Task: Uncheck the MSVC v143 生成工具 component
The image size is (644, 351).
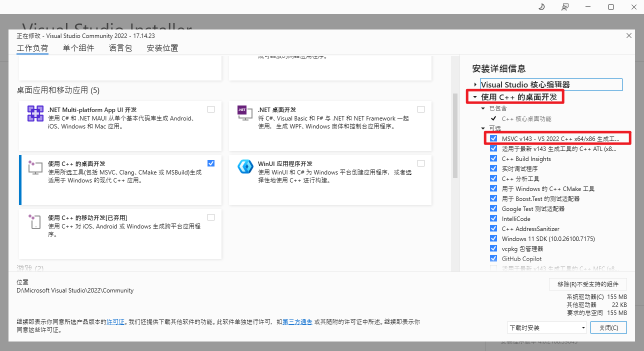Action: [494, 138]
